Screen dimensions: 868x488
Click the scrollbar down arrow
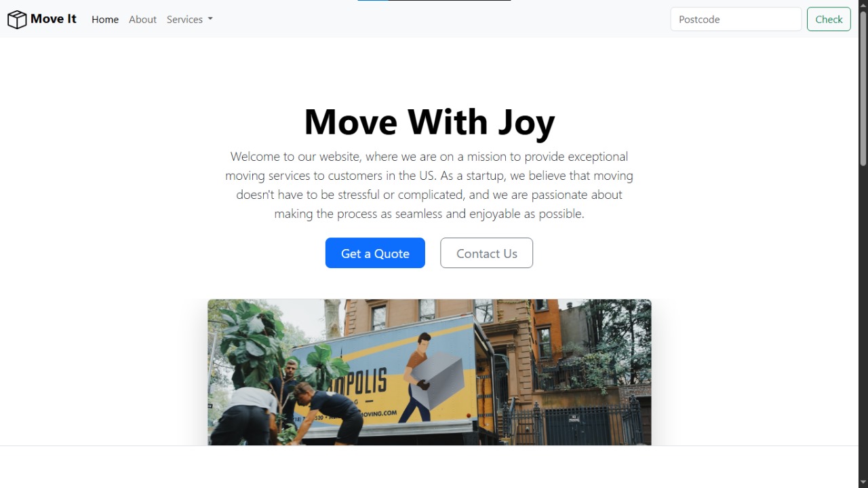tap(863, 483)
